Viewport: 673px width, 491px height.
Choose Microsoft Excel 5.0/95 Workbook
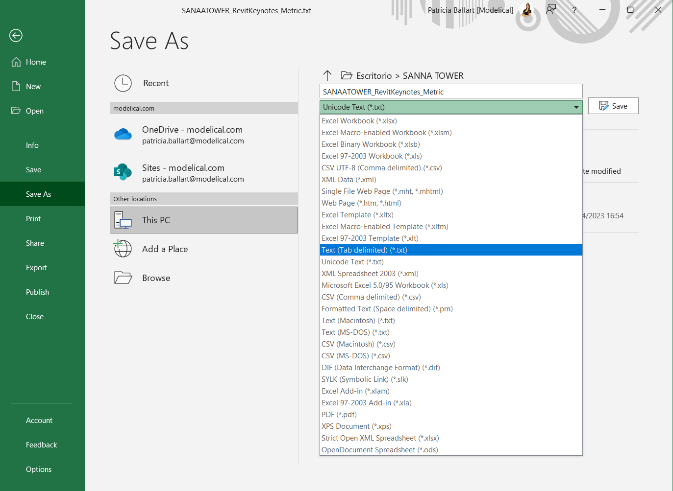point(451,285)
